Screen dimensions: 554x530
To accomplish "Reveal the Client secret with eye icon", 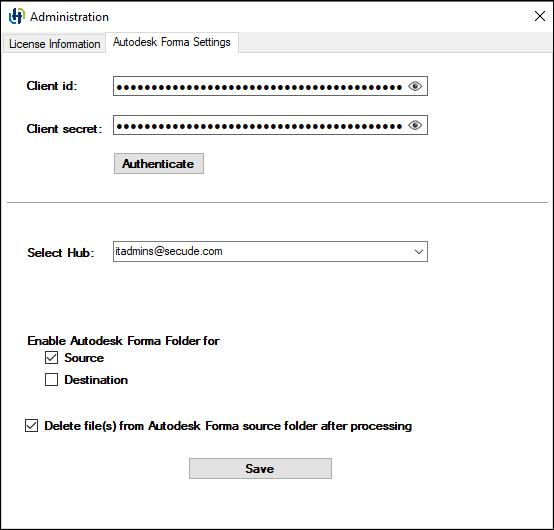I will coord(415,125).
